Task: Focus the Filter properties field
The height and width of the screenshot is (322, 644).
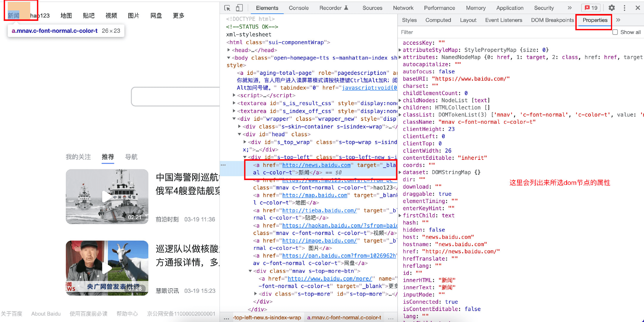Action: 503,32
